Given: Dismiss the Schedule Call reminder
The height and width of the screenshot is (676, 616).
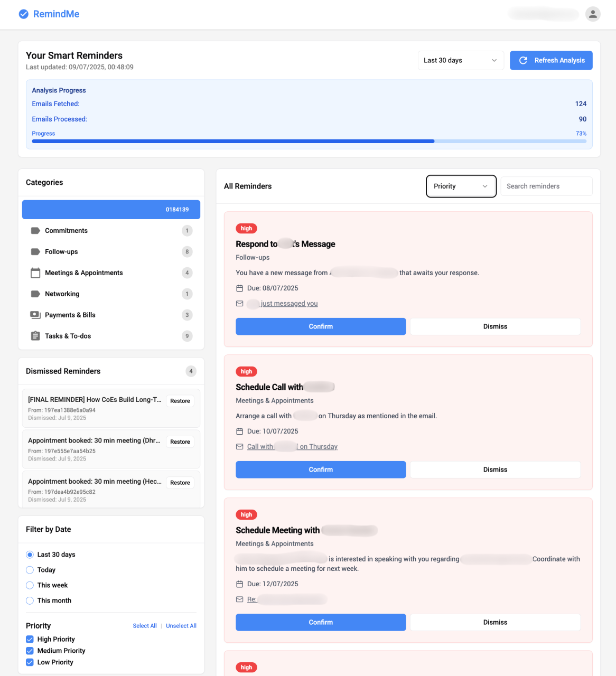Looking at the screenshot, I should 495,470.
